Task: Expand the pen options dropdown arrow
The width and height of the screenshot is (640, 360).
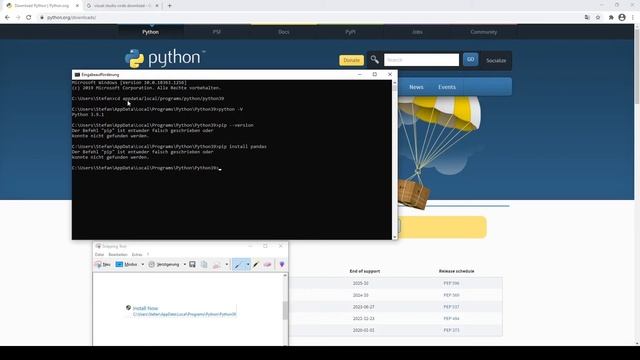Action: 247,265
